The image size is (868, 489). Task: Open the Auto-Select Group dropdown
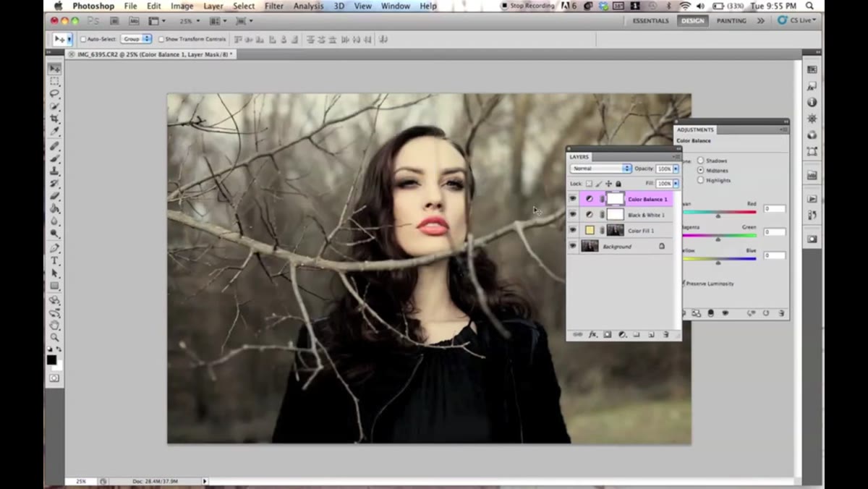[136, 39]
